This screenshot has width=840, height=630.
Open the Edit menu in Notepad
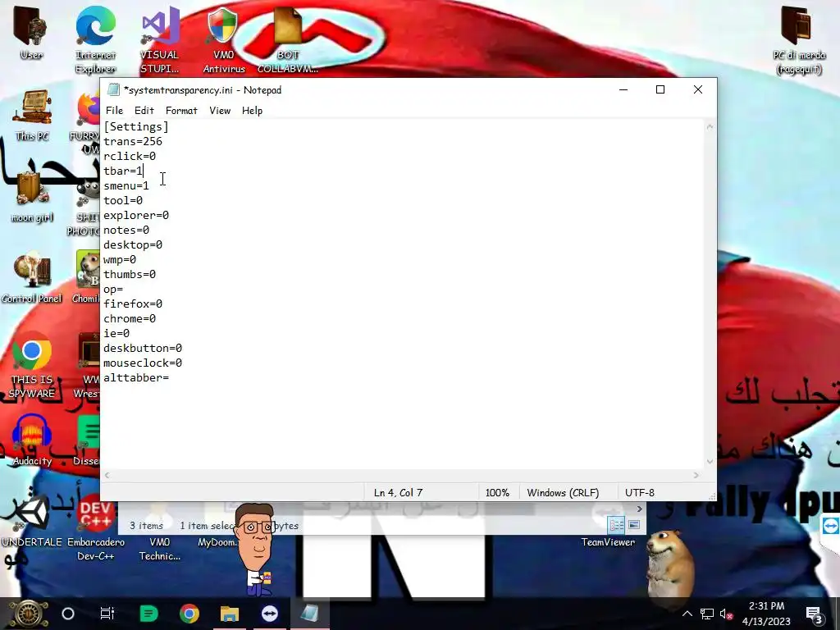click(144, 111)
